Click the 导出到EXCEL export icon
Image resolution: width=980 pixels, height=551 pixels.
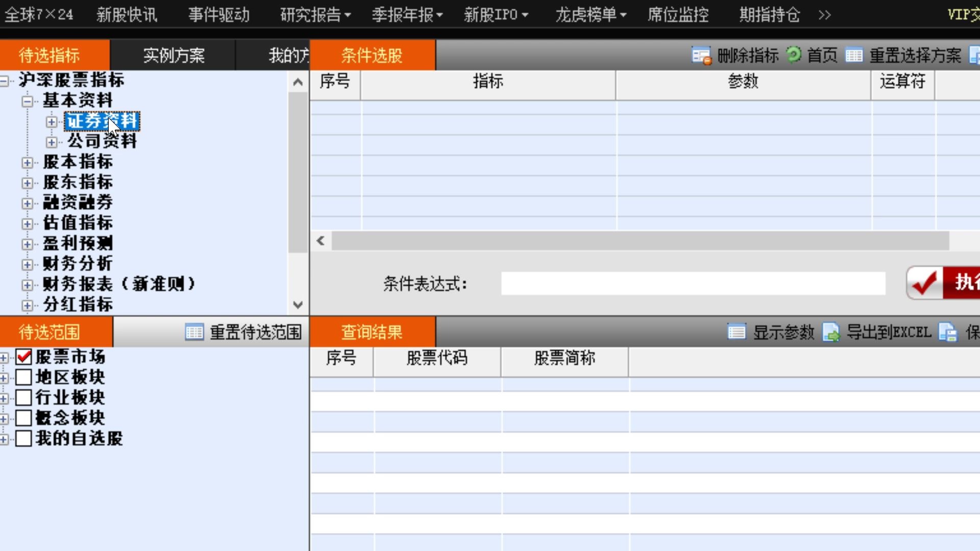tap(831, 332)
